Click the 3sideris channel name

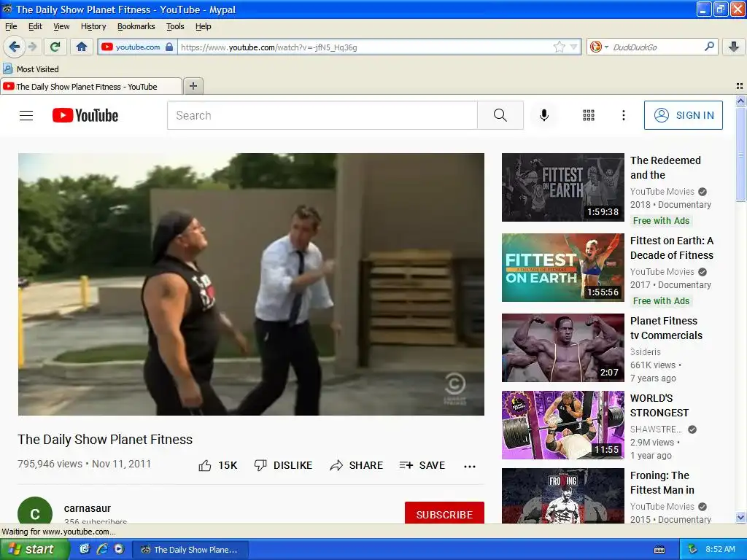[x=645, y=352]
